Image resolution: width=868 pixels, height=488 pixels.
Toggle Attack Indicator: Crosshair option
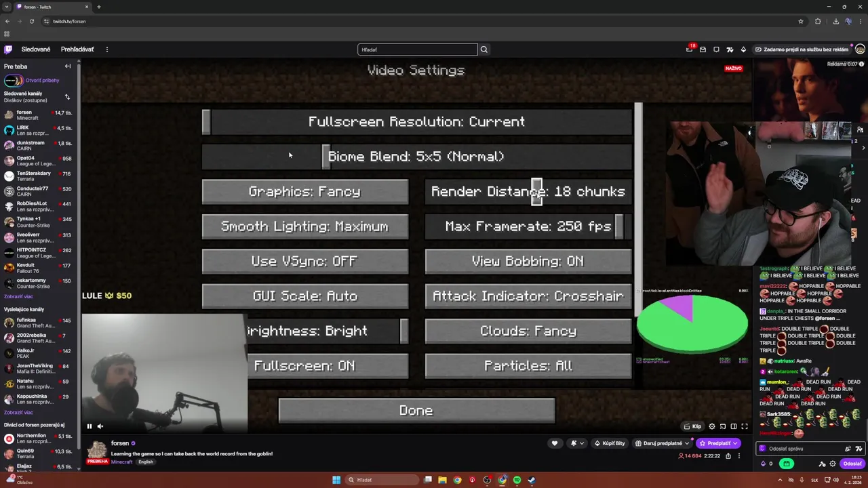528,296
